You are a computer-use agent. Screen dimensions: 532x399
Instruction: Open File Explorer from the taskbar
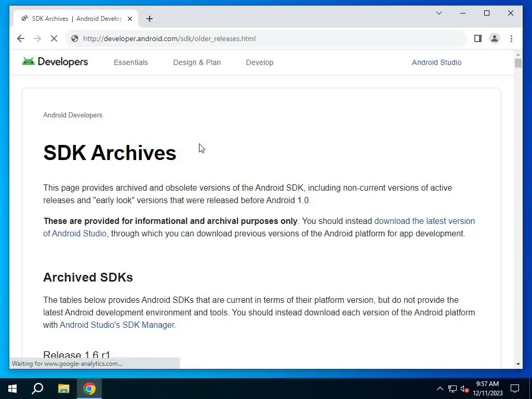click(63, 389)
